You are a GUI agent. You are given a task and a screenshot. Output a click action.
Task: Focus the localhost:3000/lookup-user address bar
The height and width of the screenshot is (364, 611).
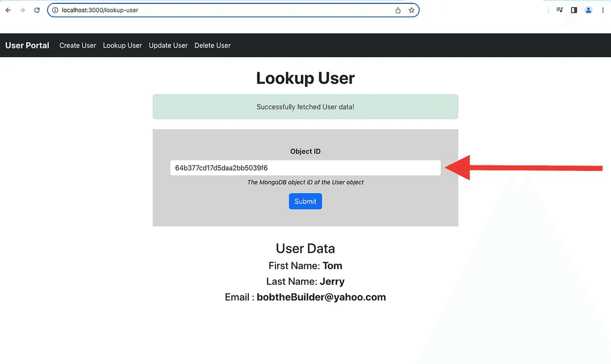click(x=226, y=10)
